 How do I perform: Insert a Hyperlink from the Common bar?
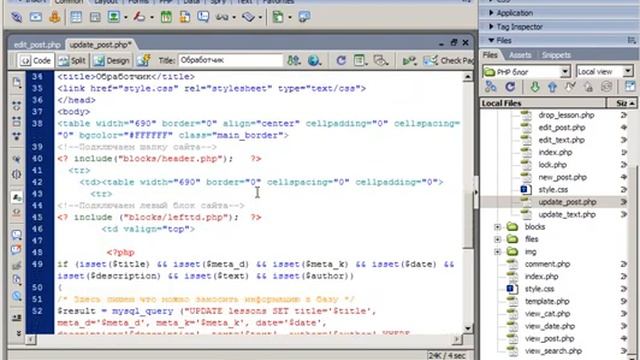(16, 17)
